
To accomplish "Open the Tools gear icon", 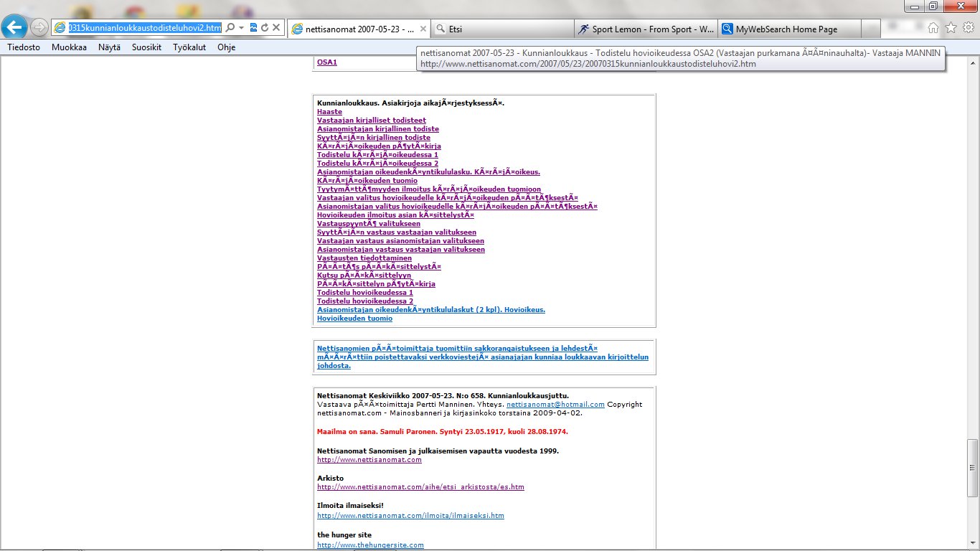I will (x=968, y=28).
